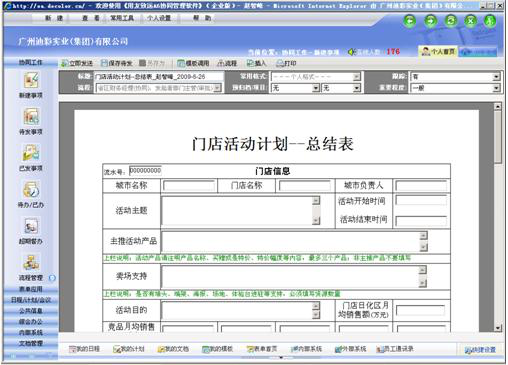Screen dimensions: 508x365
Task: Click the form's vertical scrollbar down arrow
Action: 498,327
